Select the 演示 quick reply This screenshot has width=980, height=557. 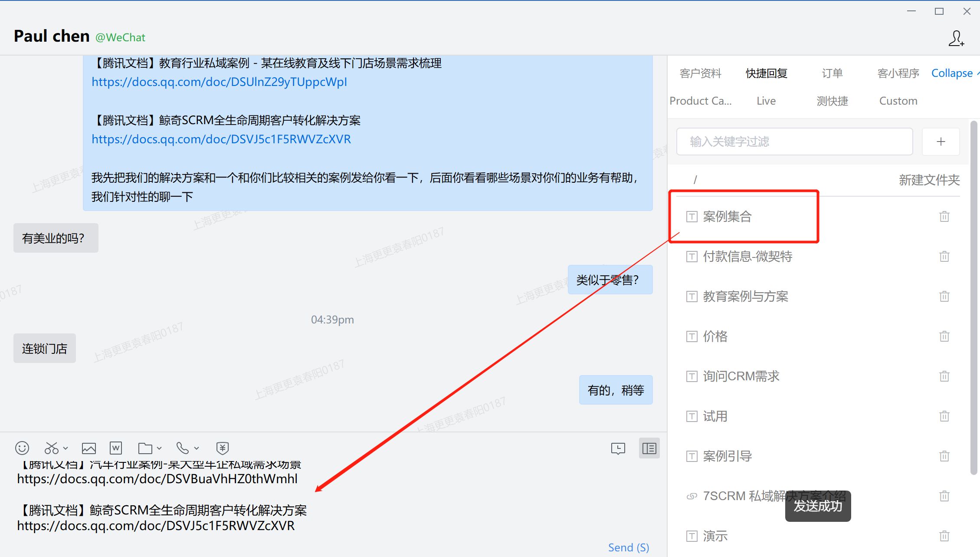(715, 536)
